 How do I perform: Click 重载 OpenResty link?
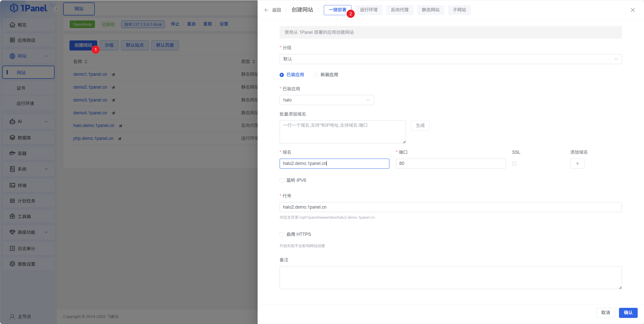point(208,24)
